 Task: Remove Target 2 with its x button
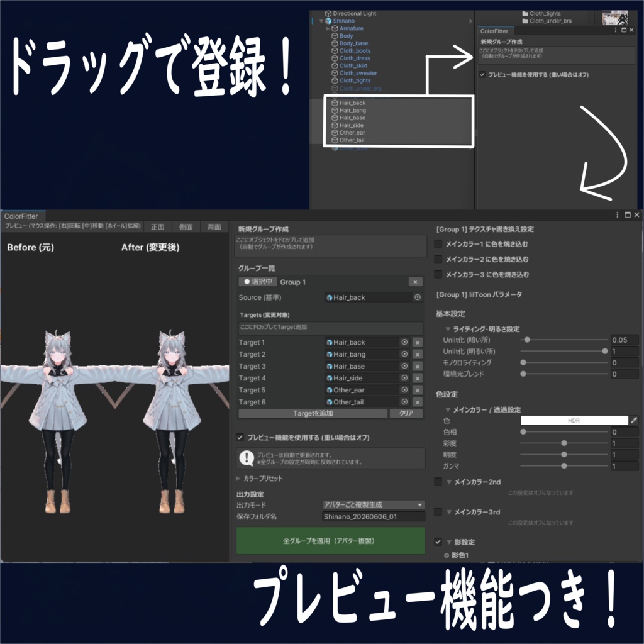coord(418,355)
